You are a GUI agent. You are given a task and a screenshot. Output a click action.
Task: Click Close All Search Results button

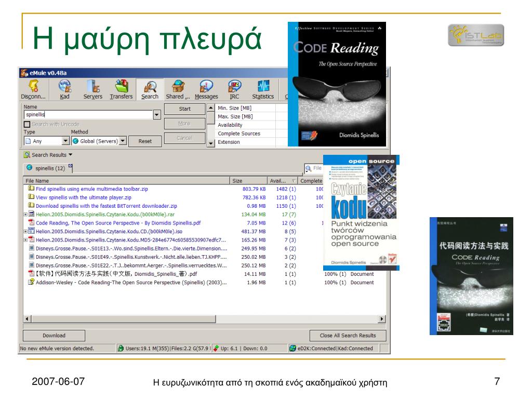click(x=348, y=335)
